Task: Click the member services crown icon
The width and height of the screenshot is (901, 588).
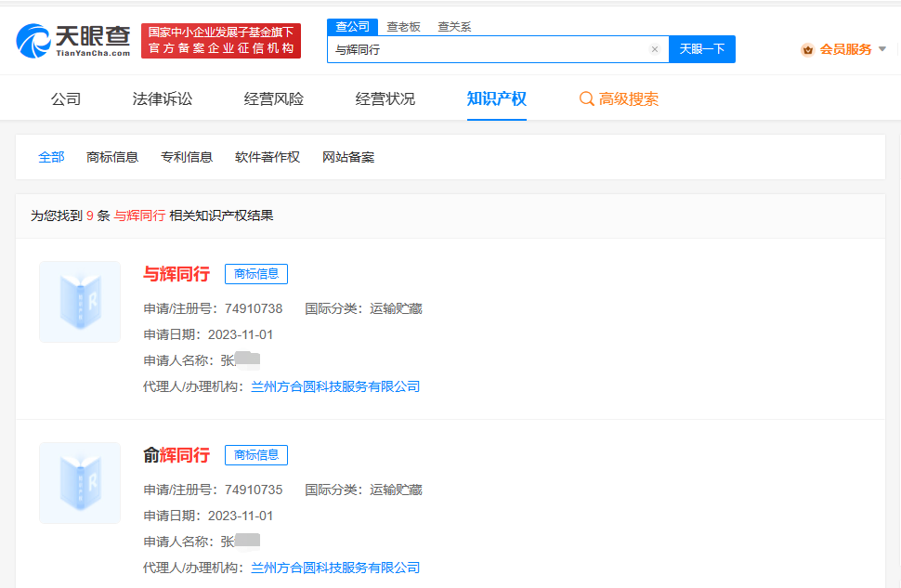Action: point(807,49)
